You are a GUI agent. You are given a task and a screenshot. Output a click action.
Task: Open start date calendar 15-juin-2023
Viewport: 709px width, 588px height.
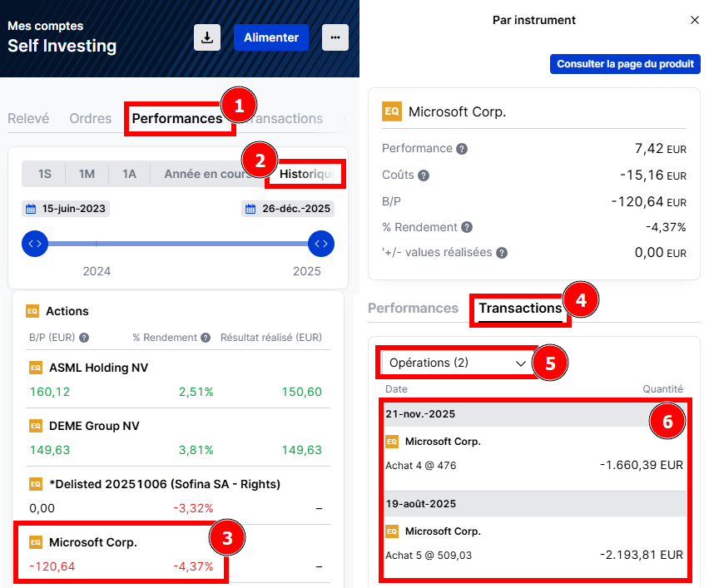click(x=66, y=209)
